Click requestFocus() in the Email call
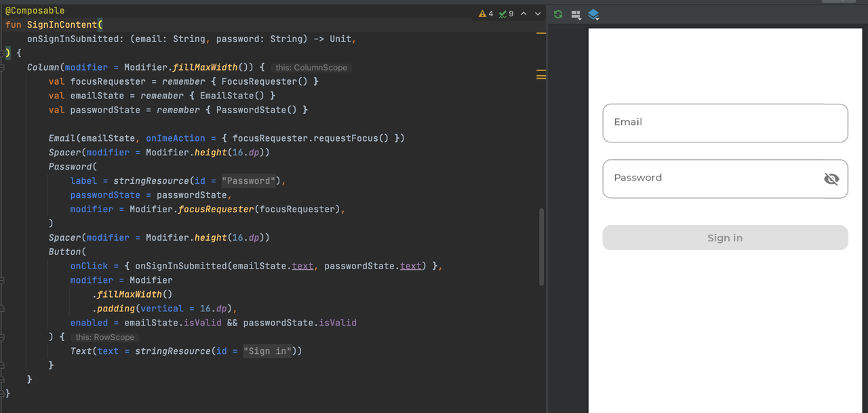The height and width of the screenshot is (413, 868). click(x=351, y=138)
